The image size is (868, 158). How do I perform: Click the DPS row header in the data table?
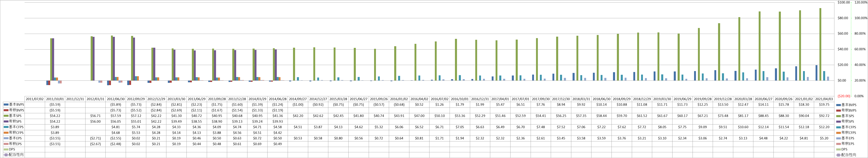pos(14,149)
